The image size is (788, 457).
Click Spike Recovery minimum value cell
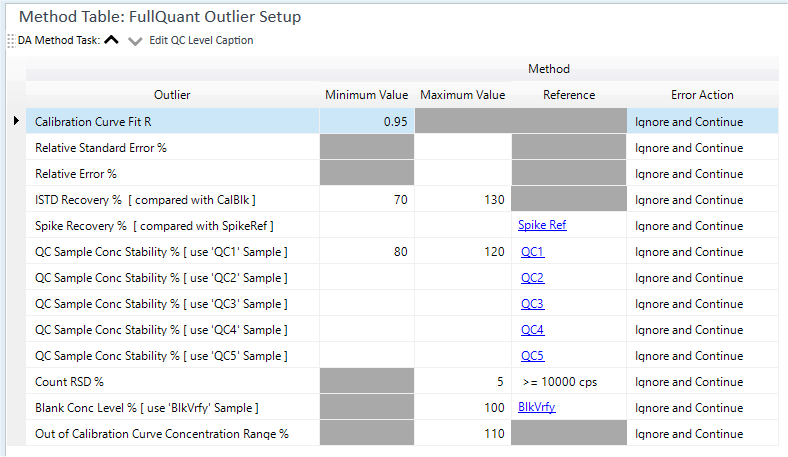point(367,225)
